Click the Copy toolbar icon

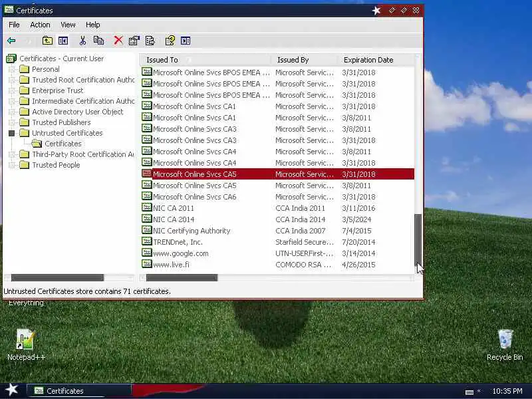pyautogui.click(x=98, y=41)
